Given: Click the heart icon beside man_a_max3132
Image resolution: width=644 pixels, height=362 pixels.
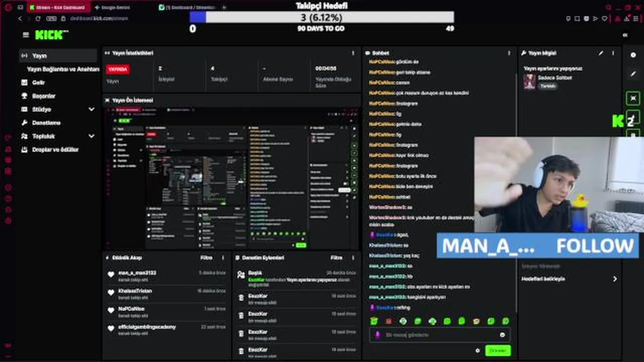Looking at the screenshot, I should click(111, 275).
